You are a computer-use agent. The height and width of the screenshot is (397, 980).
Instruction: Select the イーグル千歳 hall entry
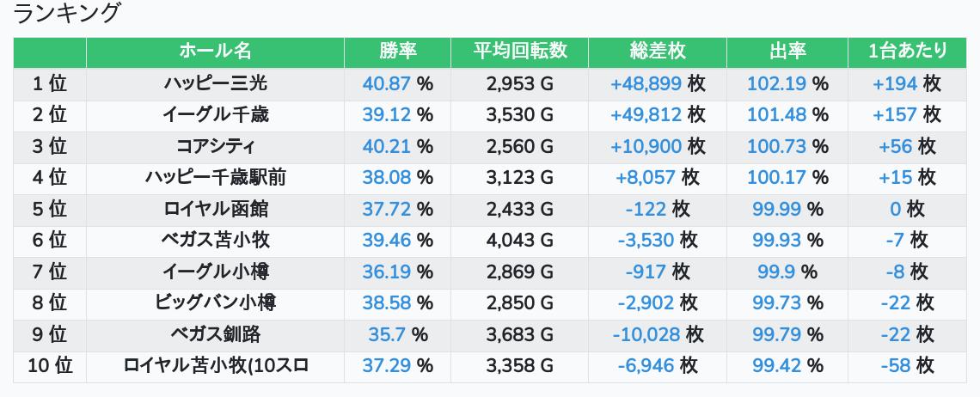(215, 115)
